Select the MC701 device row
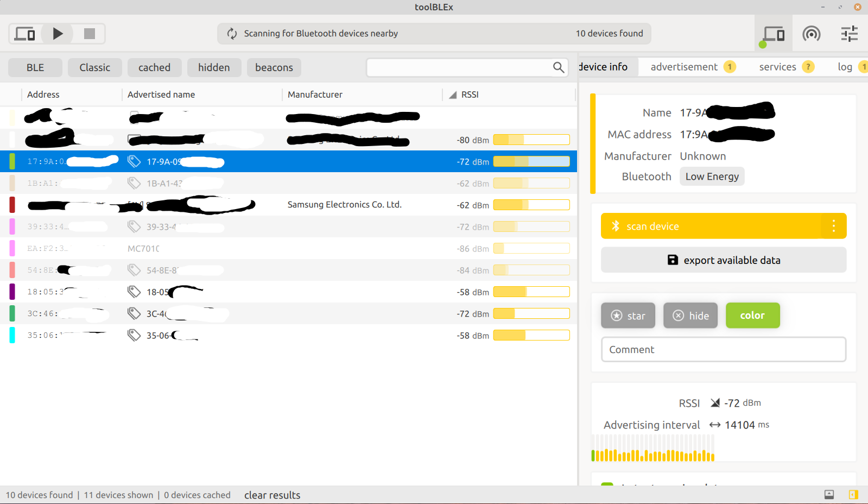Image resolution: width=868 pixels, height=504 pixels. pyautogui.click(x=288, y=248)
